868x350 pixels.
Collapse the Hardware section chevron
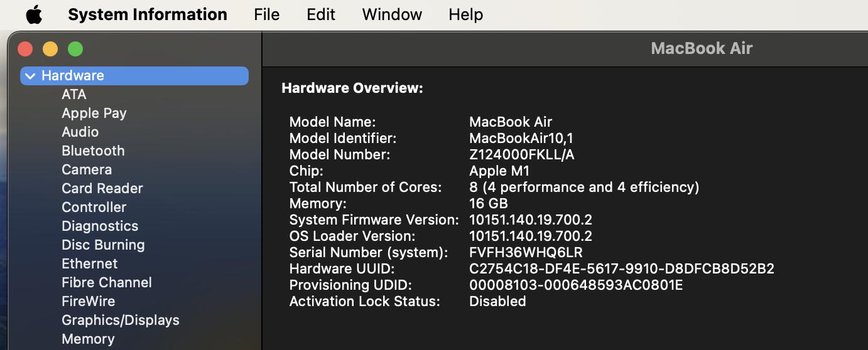[x=30, y=76]
